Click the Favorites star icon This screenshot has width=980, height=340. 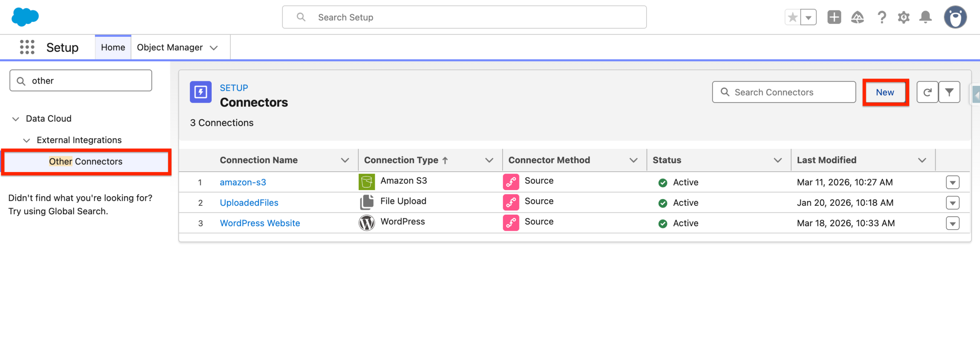[793, 17]
